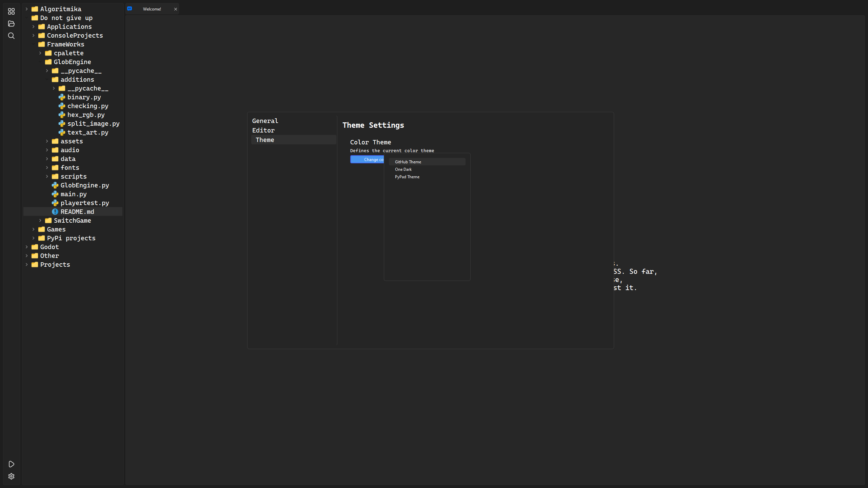This screenshot has height=488, width=868.
Task: Choose One Dark theme option
Action: click(403, 169)
